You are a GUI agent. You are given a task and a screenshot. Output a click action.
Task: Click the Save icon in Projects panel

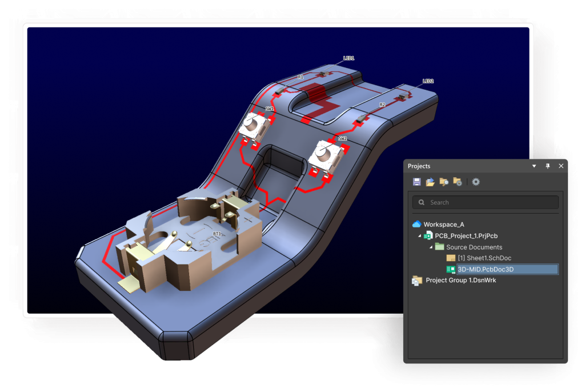pos(416,182)
